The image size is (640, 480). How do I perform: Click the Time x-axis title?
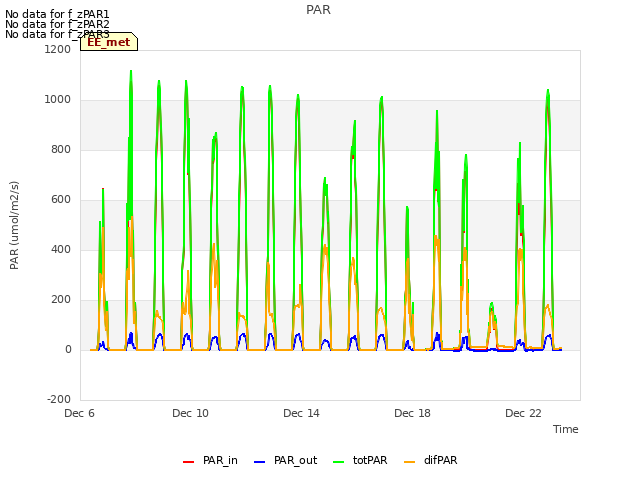[565, 429]
